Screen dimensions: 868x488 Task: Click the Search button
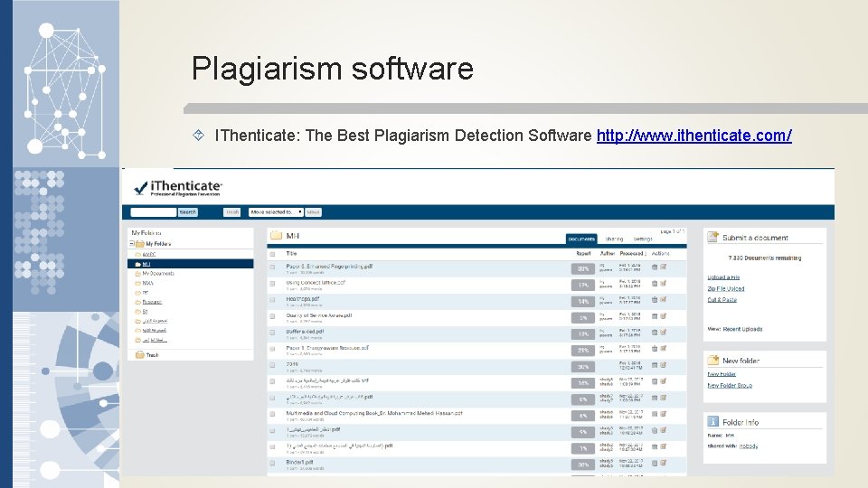click(x=188, y=211)
